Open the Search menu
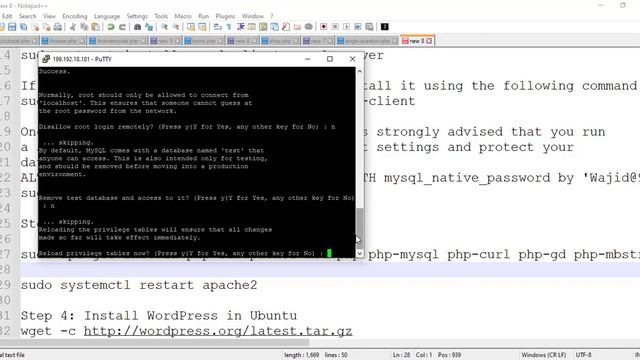 click(27, 16)
